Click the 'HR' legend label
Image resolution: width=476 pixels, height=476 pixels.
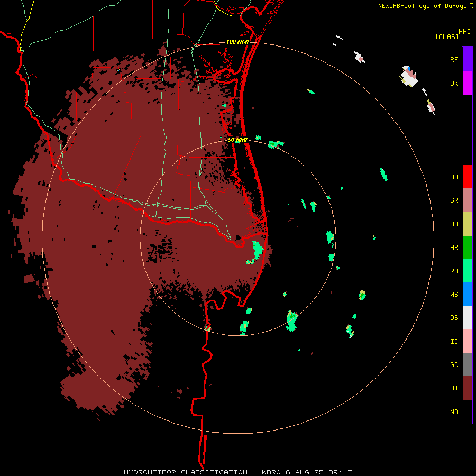click(454, 248)
